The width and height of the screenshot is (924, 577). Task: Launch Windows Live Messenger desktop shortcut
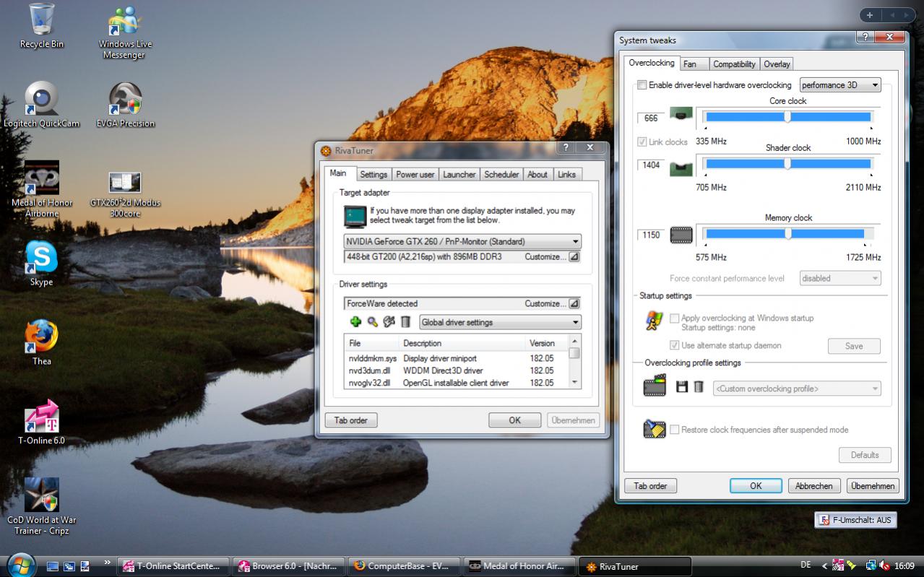125,32
